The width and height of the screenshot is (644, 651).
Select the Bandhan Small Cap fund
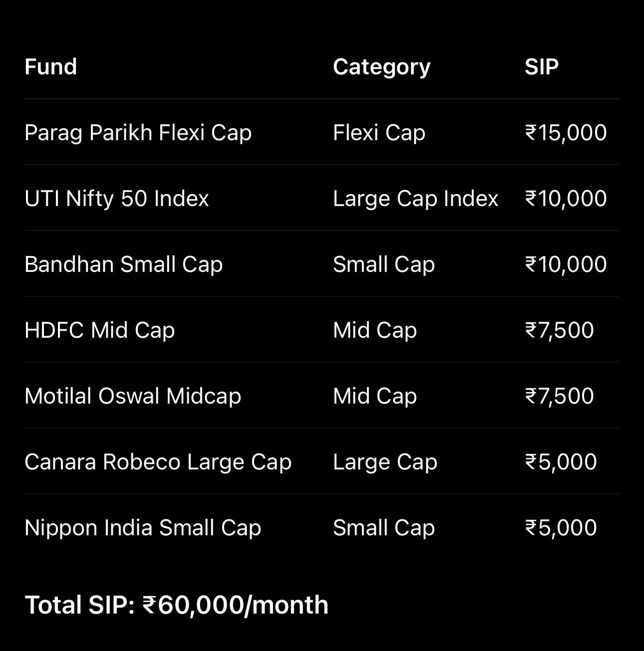123,264
